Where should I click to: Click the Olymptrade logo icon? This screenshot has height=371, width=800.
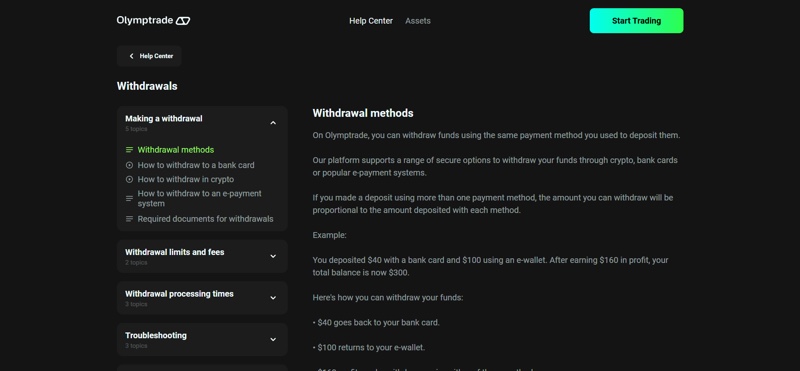(x=183, y=21)
